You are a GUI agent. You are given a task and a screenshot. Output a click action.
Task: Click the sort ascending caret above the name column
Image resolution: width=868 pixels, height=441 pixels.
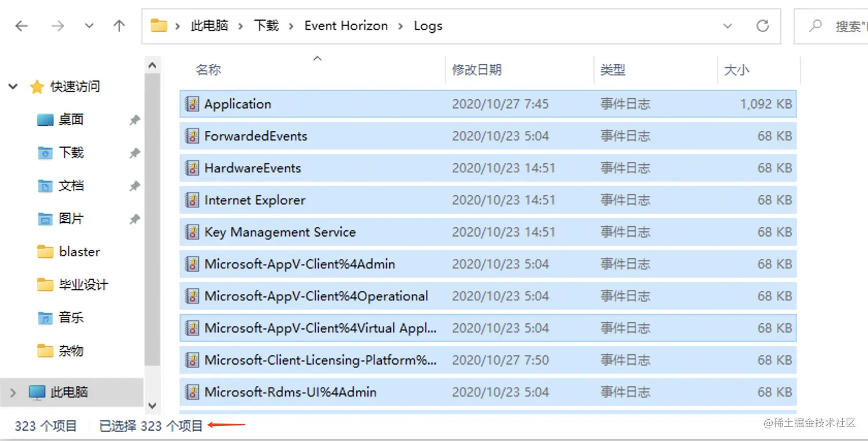(317, 58)
